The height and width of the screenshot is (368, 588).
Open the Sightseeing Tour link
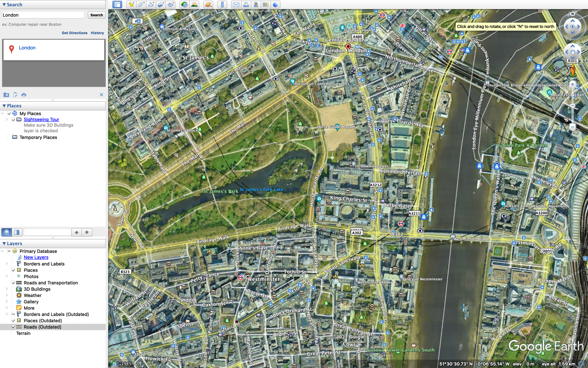(41, 120)
